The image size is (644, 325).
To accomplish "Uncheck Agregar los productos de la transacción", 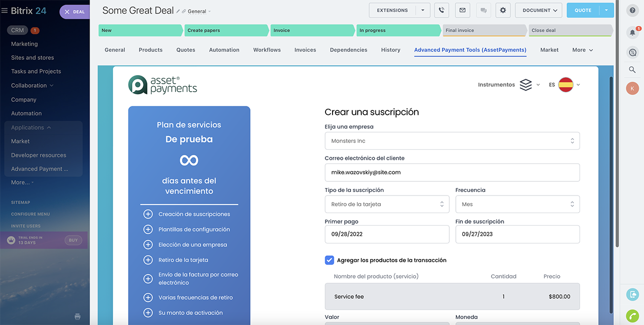I will [330, 260].
